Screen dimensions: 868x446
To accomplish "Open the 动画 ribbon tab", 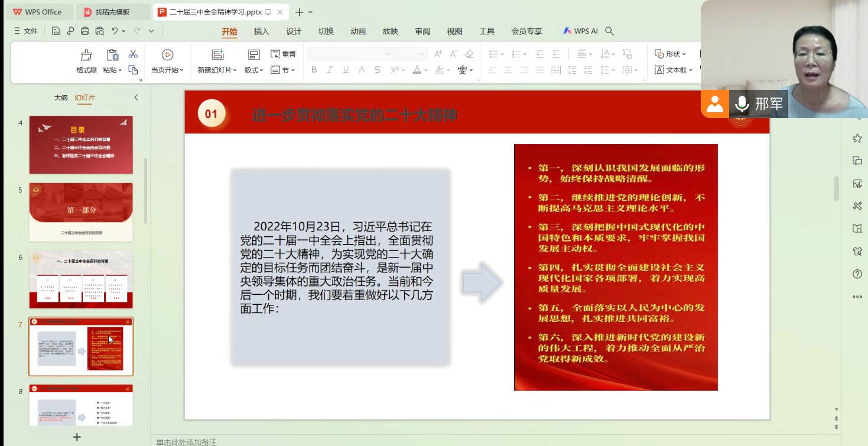I will (358, 31).
